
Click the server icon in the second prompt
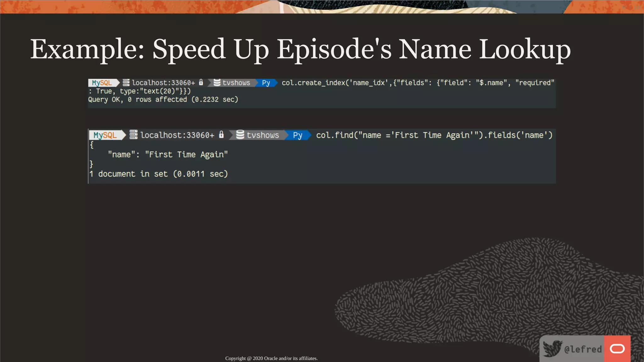point(133,134)
